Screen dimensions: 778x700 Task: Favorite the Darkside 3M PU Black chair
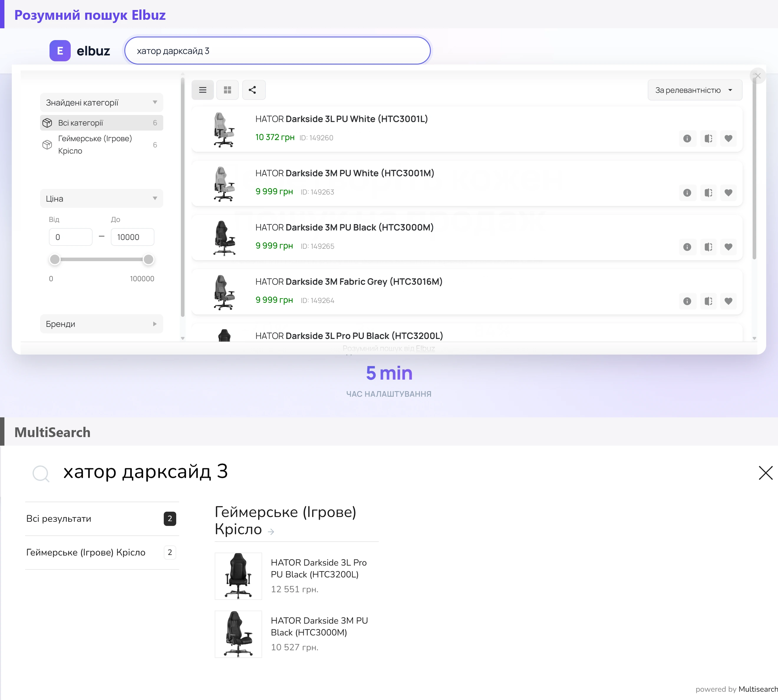728,247
